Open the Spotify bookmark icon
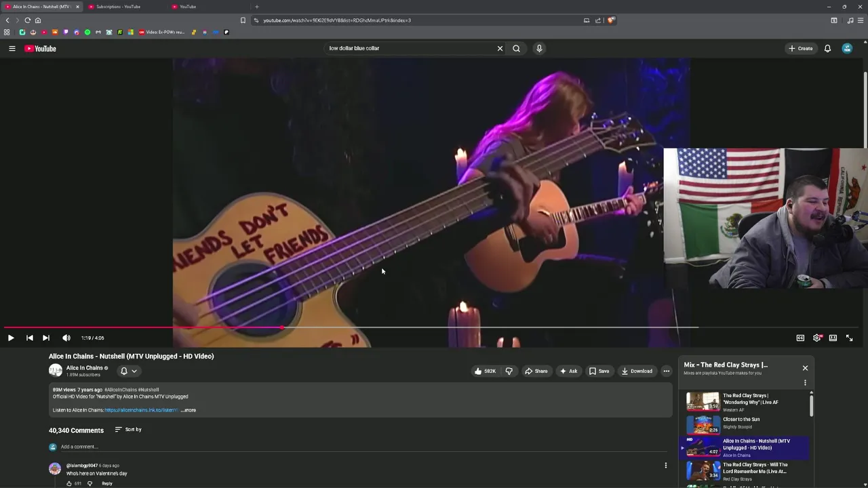 pyautogui.click(x=87, y=32)
